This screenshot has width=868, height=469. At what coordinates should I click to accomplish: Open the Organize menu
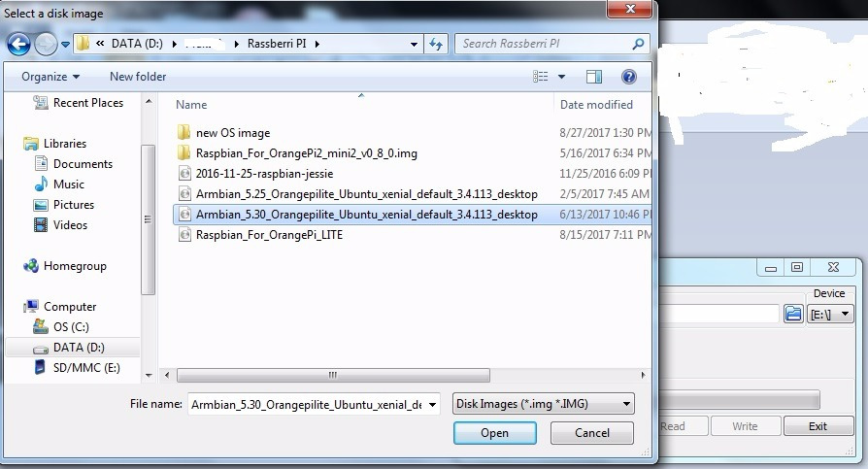(50, 77)
